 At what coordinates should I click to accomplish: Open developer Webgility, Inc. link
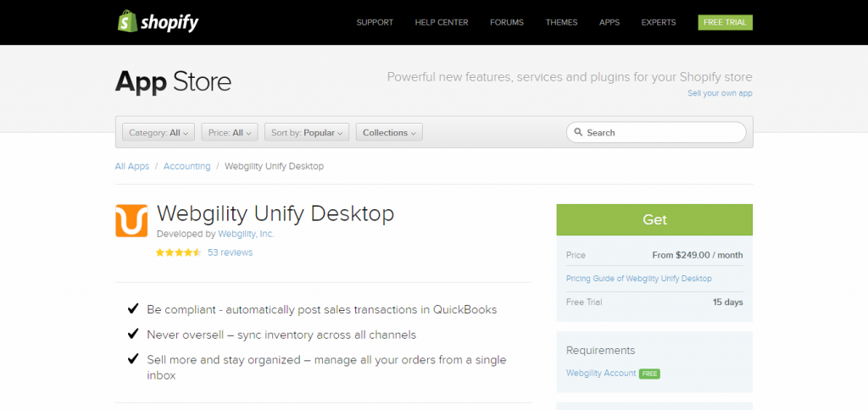246,234
